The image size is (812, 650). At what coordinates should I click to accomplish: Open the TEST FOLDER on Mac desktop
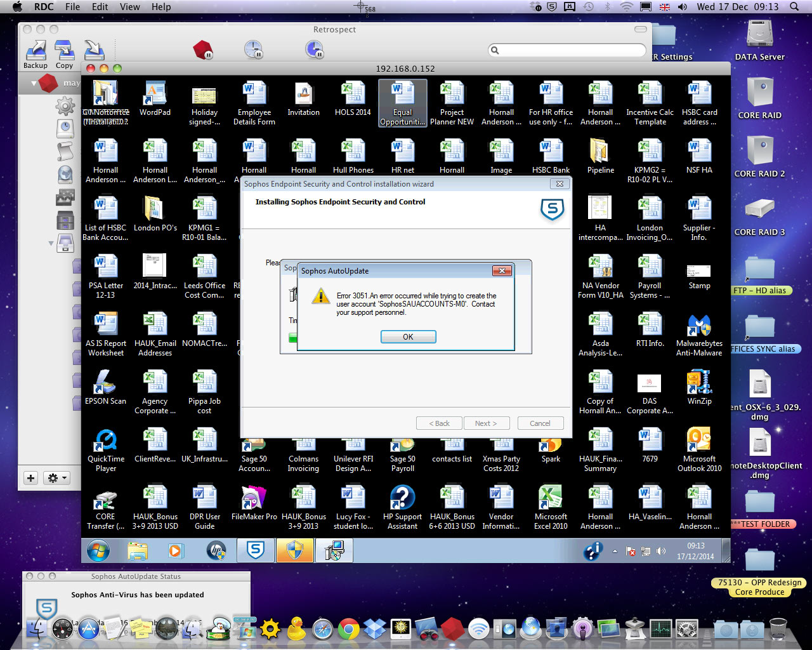tap(759, 509)
